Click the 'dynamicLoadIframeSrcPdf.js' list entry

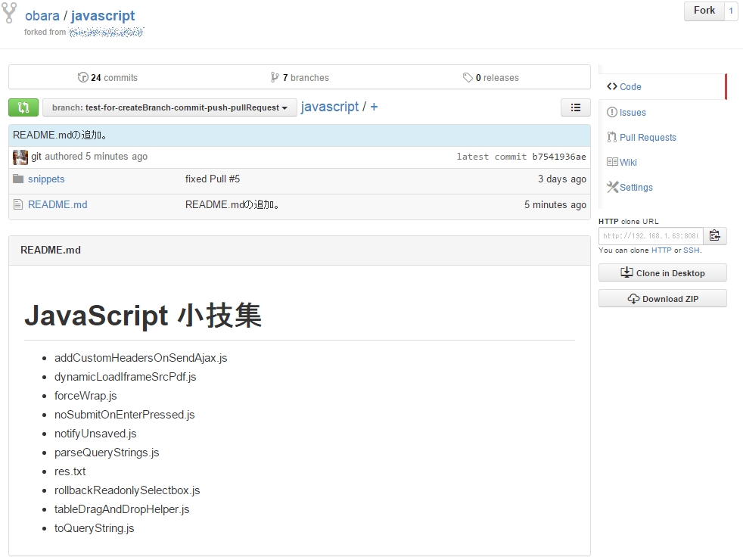[x=125, y=377]
